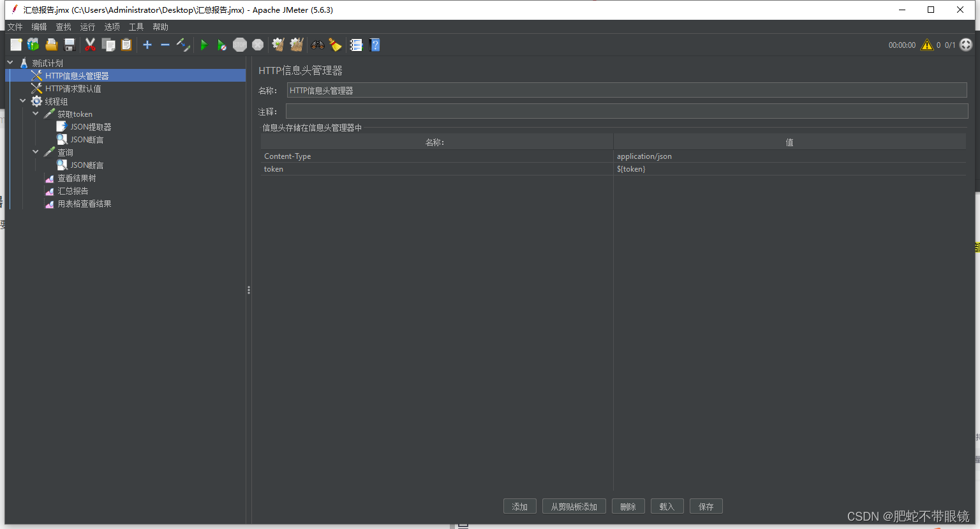Click the yellow warning triangle log icon
980x529 pixels.
click(927, 45)
